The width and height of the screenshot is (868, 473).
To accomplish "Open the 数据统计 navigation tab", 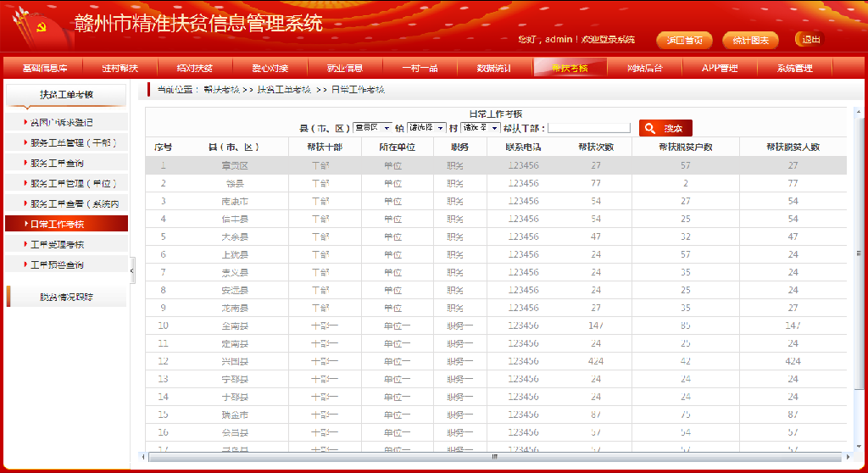I will pyautogui.click(x=493, y=69).
